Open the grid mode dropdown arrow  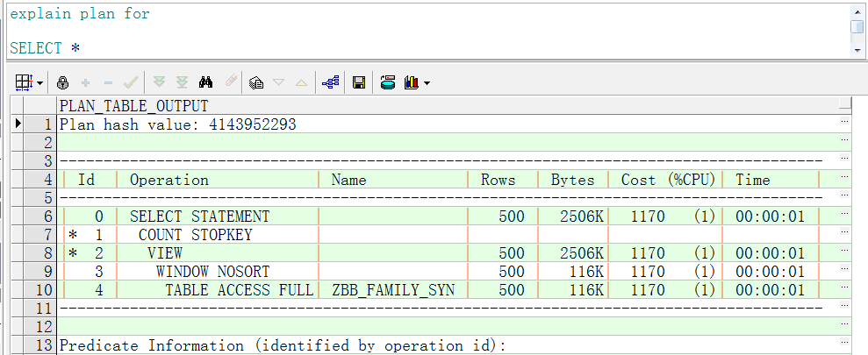point(39,83)
